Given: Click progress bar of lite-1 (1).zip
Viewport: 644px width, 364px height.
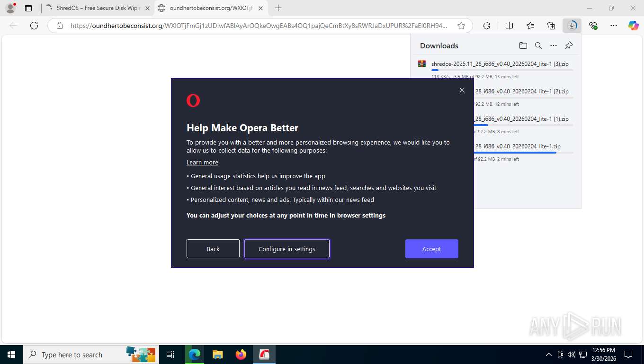Looking at the screenshot, I should coord(523,125).
